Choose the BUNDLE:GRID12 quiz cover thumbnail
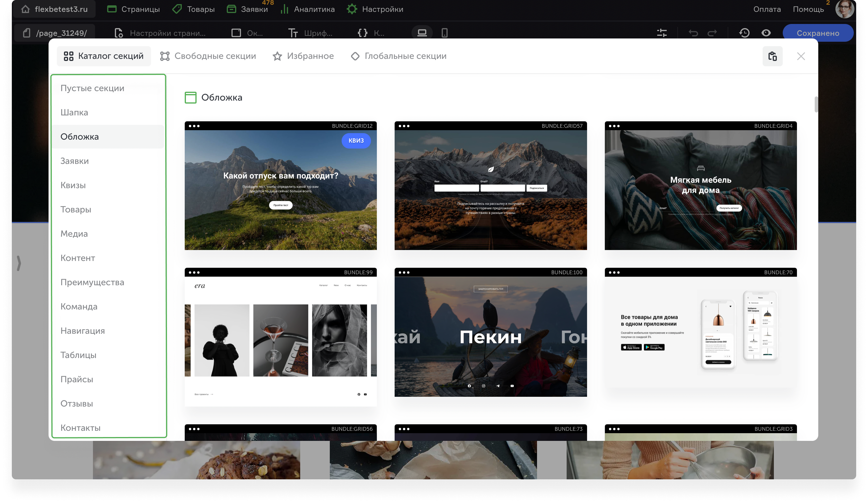This screenshot has height=503, width=868. click(280, 186)
